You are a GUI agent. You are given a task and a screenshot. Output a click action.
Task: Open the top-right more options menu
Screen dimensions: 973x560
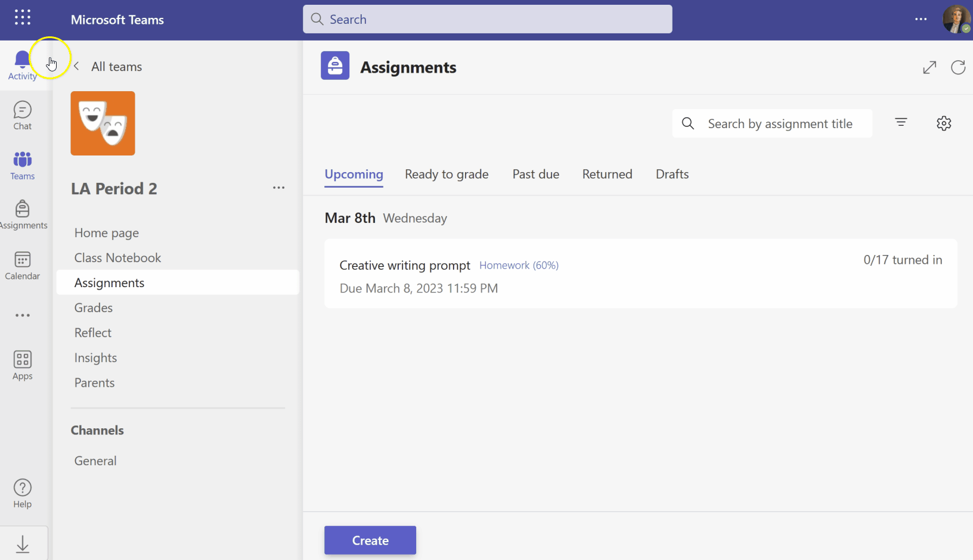pyautogui.click(x=921, y=20)
